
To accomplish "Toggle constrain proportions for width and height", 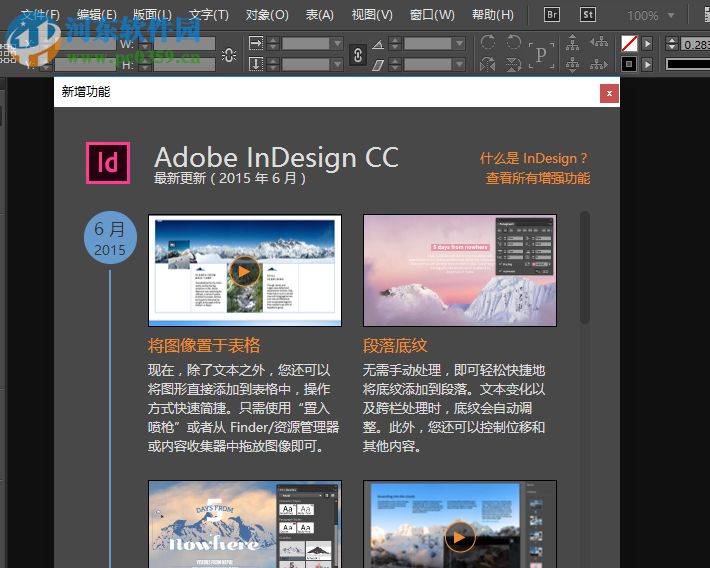I will point(229,55).
